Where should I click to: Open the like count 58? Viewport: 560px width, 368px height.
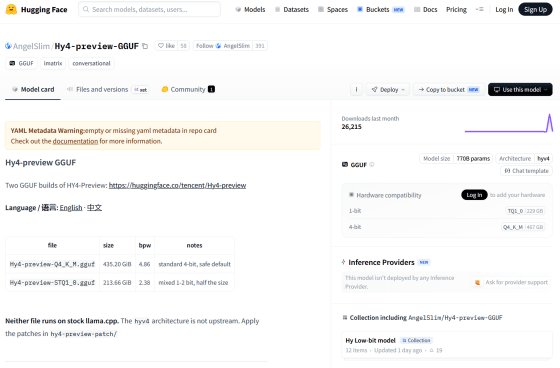click(184, 46)
